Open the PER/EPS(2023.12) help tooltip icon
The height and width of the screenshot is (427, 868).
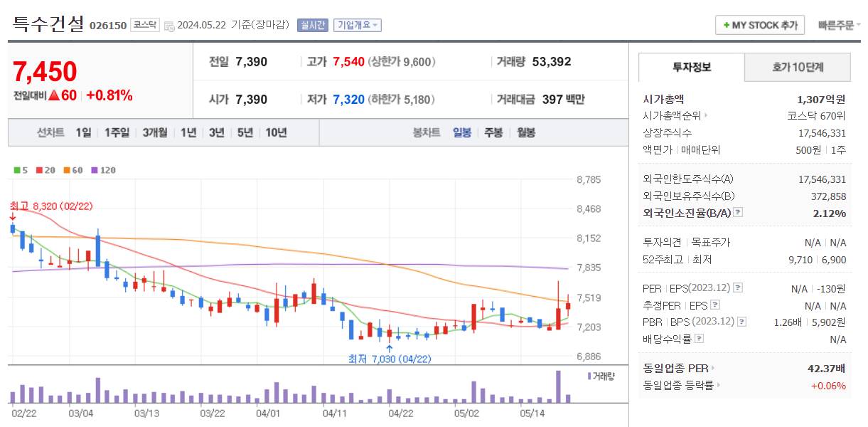(738, 288)
